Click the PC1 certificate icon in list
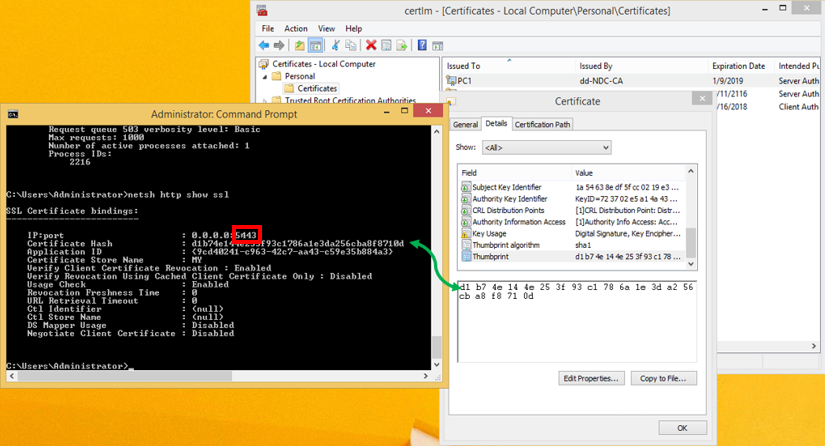Screen dimensions: 825x446 [x=452, y=81]
